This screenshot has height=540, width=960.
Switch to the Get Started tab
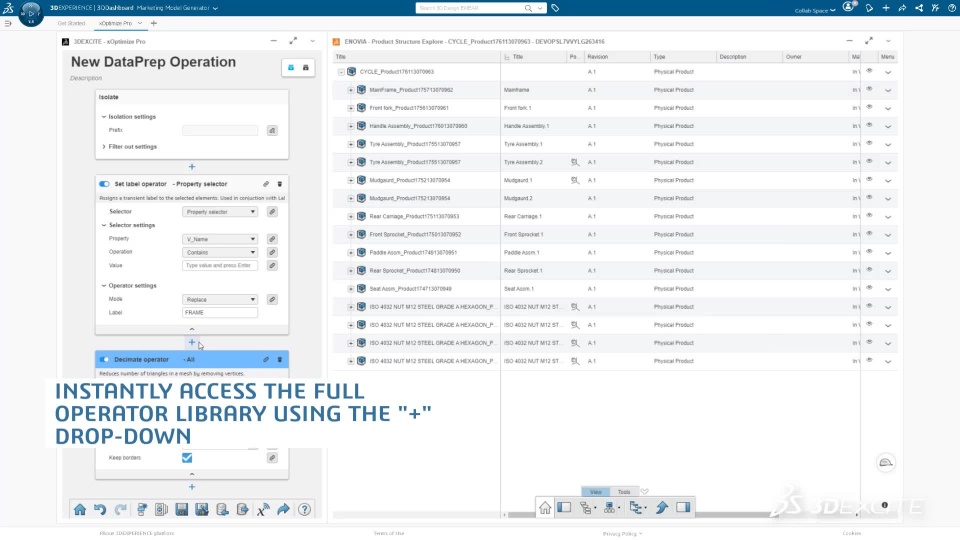pos(71,23)
